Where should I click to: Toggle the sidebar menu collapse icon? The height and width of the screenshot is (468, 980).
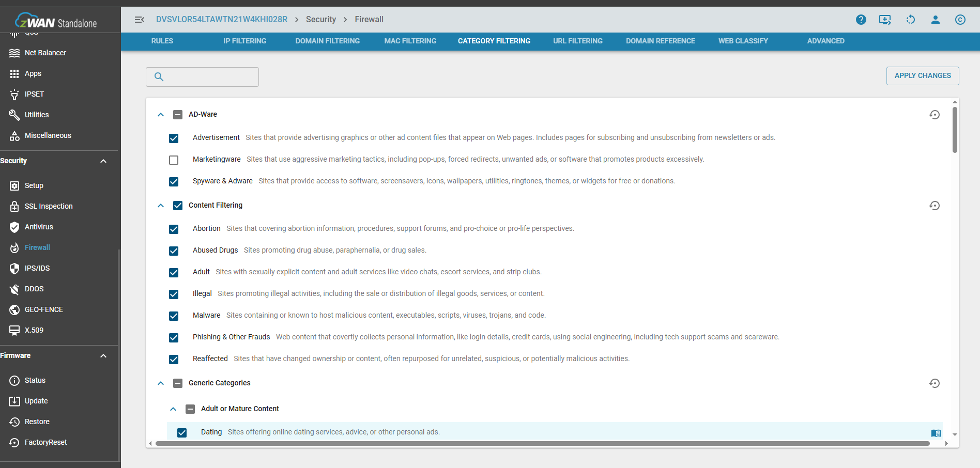tap(139, 20)
